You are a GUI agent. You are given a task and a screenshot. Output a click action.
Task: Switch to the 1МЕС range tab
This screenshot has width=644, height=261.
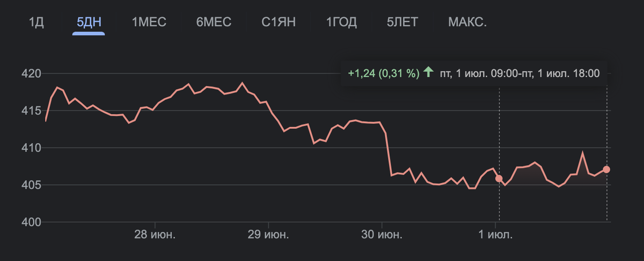coord(149,22)
